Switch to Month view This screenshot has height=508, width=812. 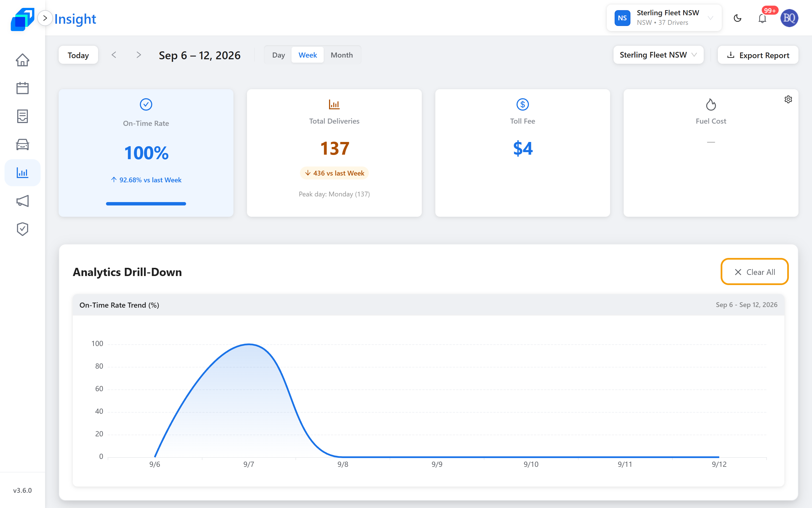342,55
